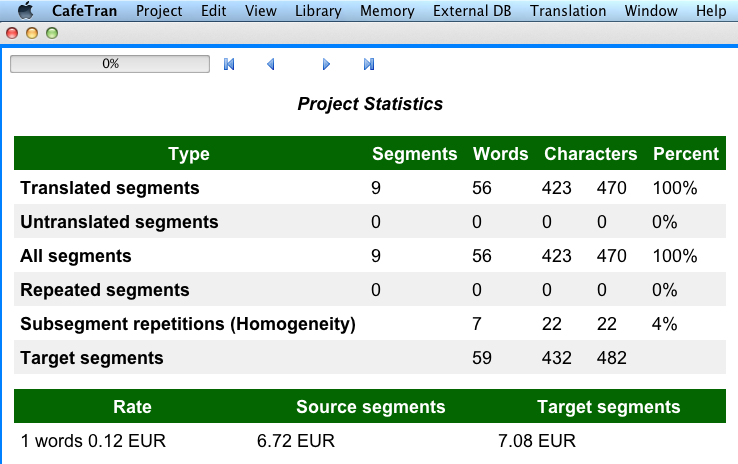This screenshot has width=738, height=464.
Task: Open the View menu
Action: point(260,11)
